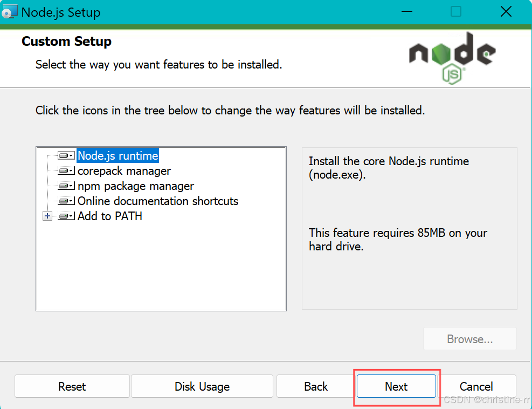Open Node.js runtime feature install dropdown icon
Viewport: 532px width, 409px height.
66,155
